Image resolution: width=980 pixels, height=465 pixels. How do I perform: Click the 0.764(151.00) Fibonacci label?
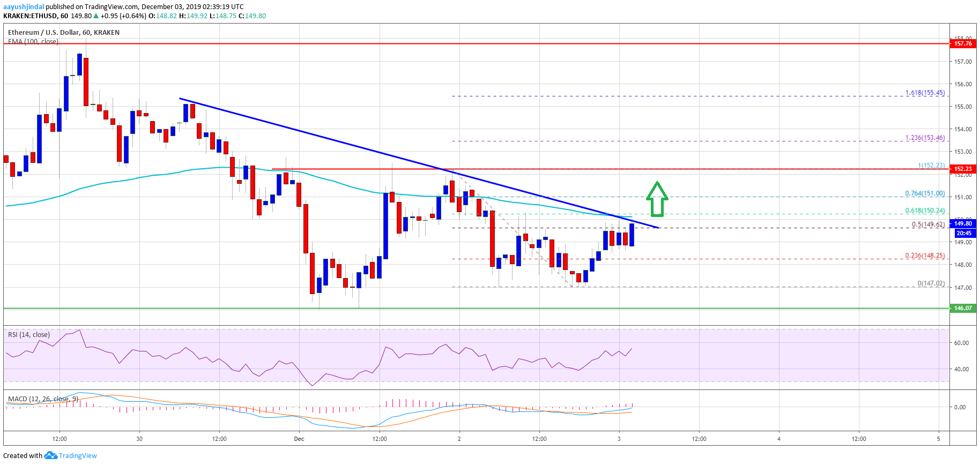(x=925, y=193)
